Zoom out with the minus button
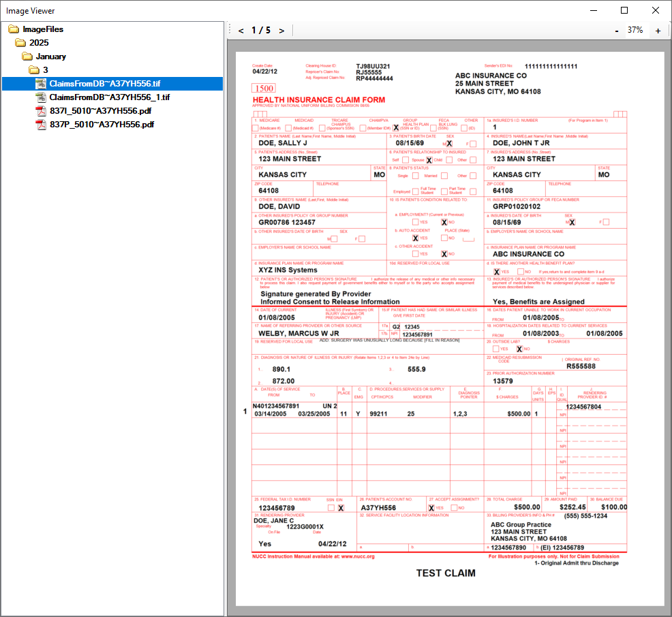The image size is (672, 617). [x=617, y=31]
